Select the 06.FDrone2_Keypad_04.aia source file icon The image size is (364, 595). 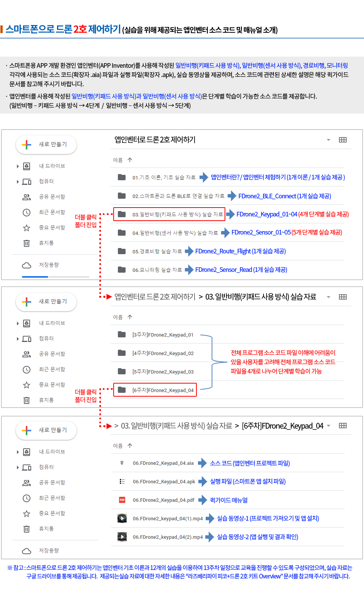coord(122,463)
